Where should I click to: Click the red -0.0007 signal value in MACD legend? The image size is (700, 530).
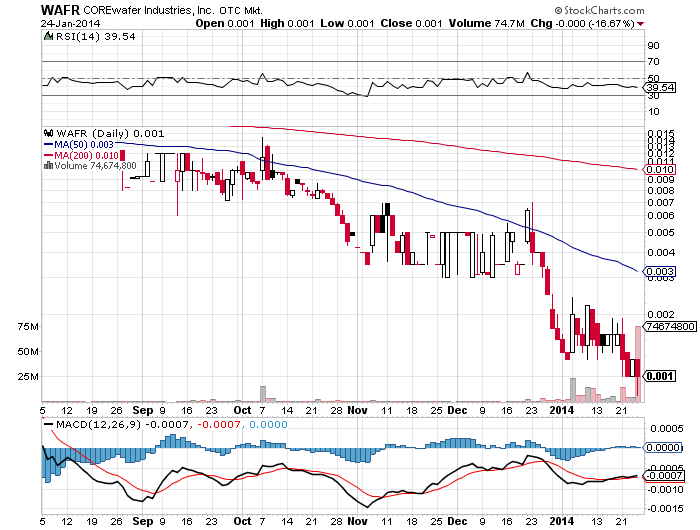pyautogui.click(x=218, y=424)
